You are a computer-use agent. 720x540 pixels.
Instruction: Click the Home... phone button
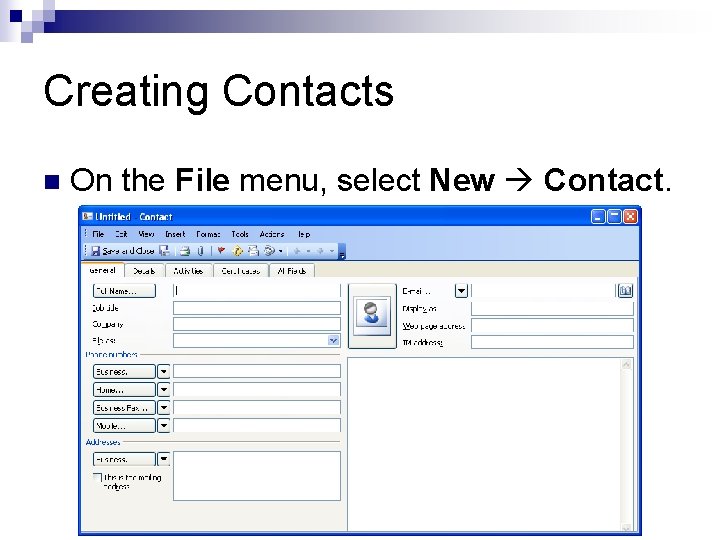click(124, 390)
